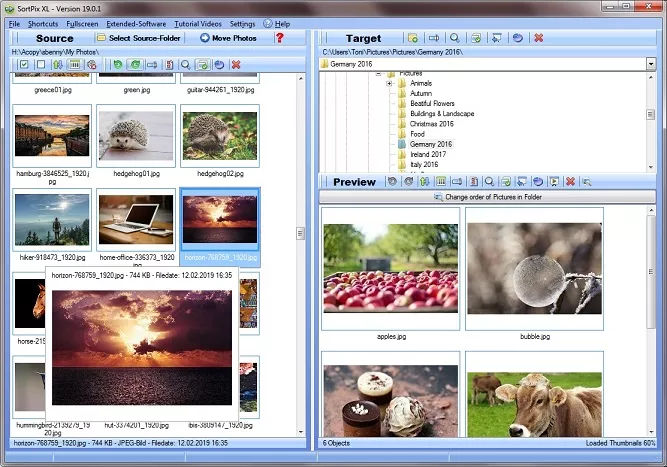Screen dimensions: 667x467
Task: Select the Ireland 2017 folder in tree
Action: pyautogui.click(x=430, y=154)
